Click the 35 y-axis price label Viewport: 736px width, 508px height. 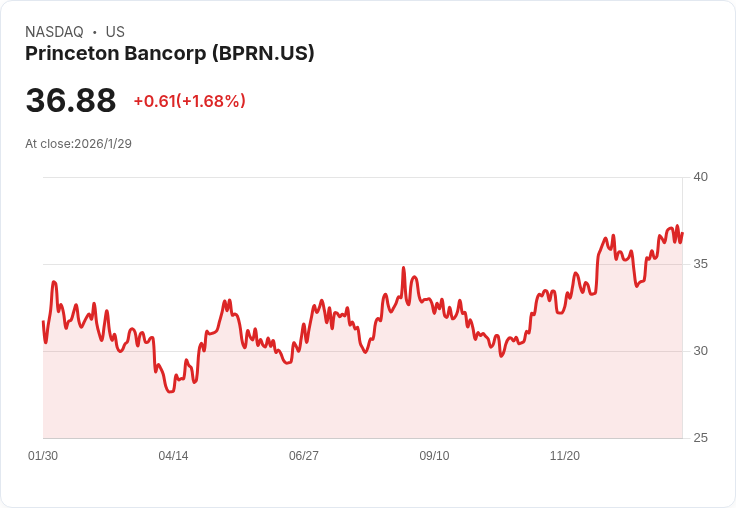click(x=700, y=264)
